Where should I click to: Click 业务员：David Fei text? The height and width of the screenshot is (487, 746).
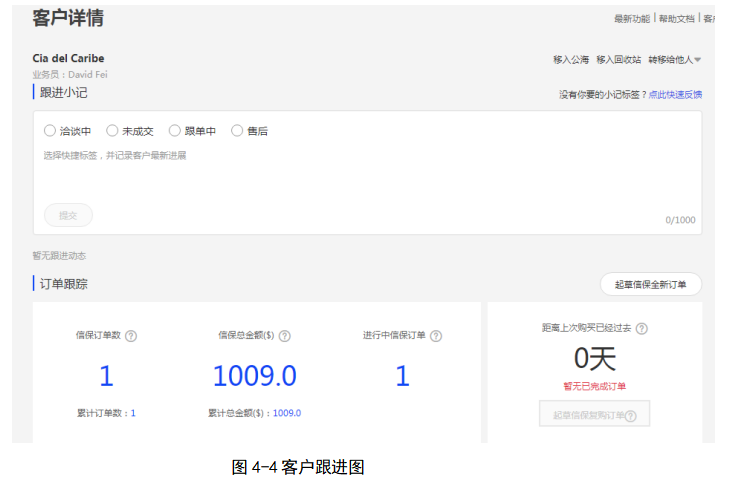[70, 75]
